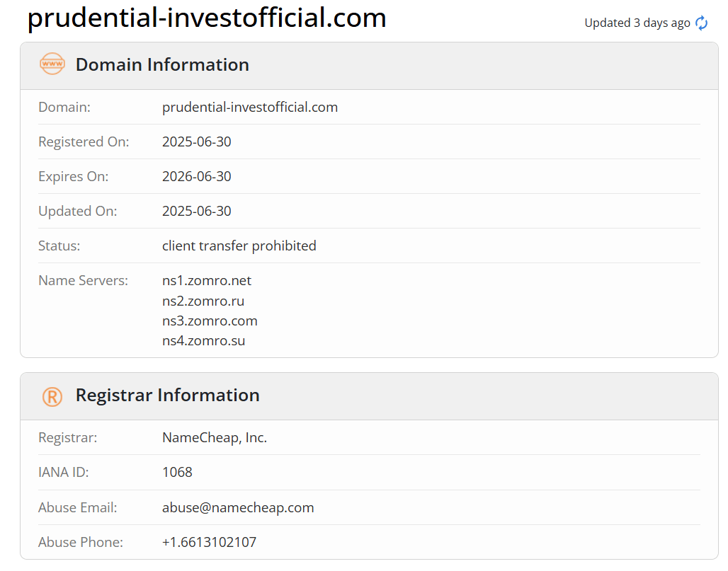The image size is (728, 571).
Task: Click the Registered On date 2025-06-30
Action: click(196, 142)
